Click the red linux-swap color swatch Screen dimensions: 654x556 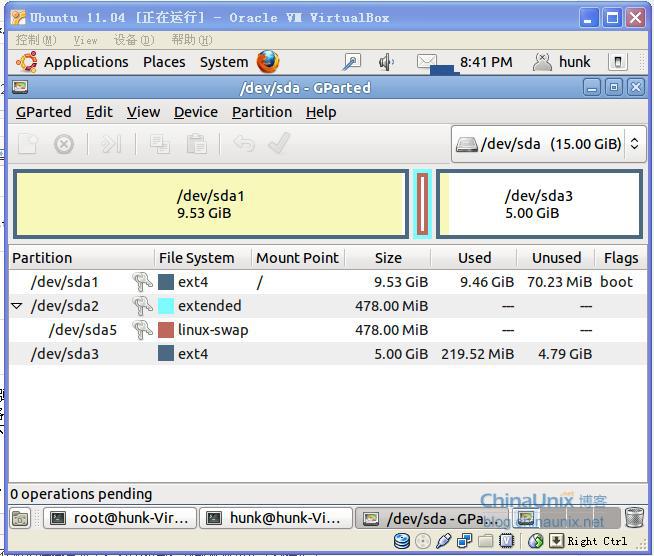tap(166, 330)
